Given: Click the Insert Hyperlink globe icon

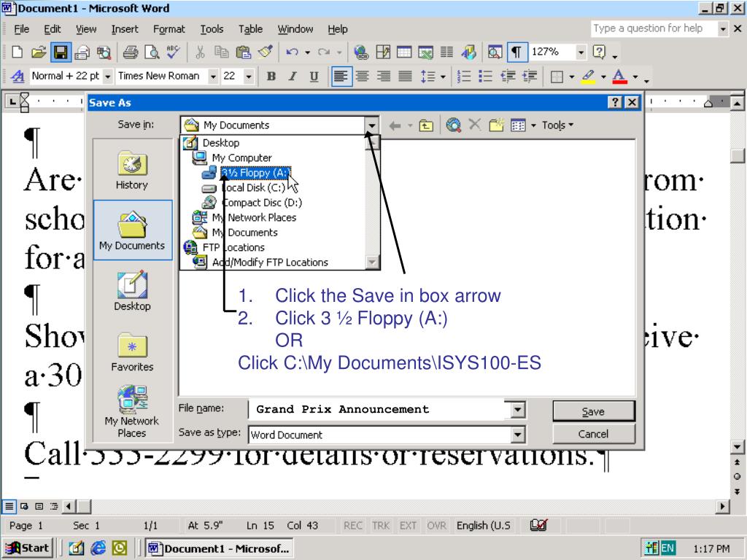Looking at the screenshot, I should click(x=361, y=52).
